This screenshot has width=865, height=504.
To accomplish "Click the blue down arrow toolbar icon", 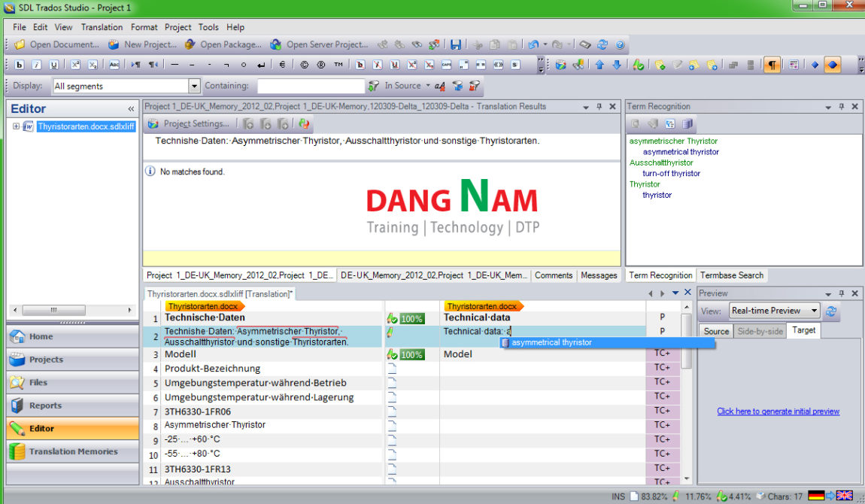I will tap(617, 65).
